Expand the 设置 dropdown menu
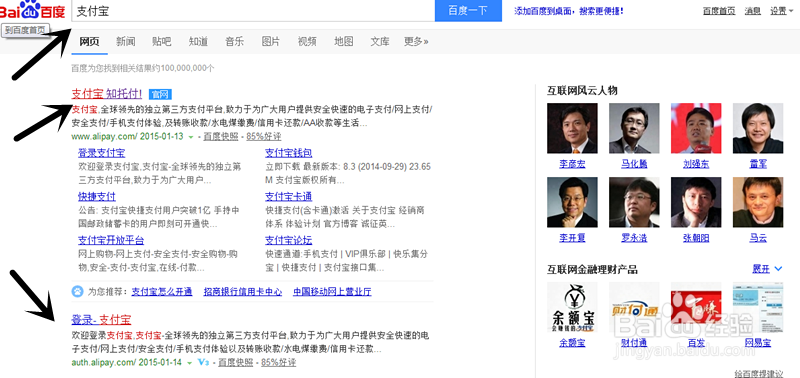Viewport: 800px width, 378px height. (781, 11)
